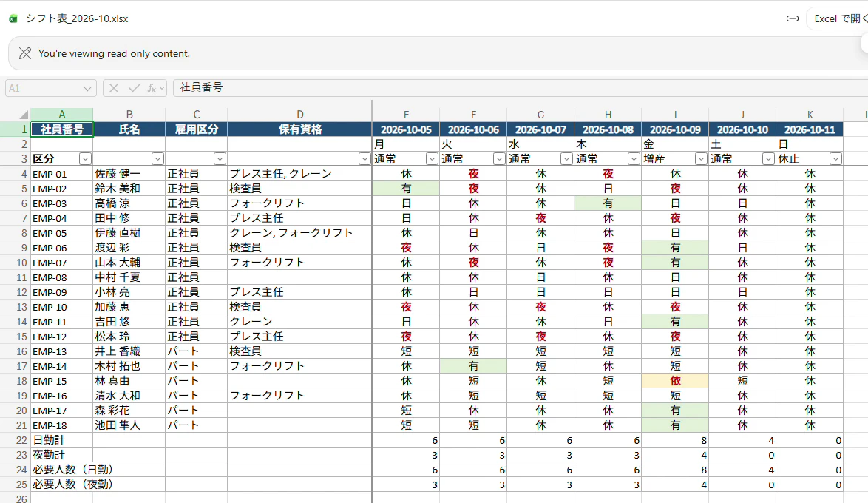Expand the A1 name box dropdown arrow
Viewport: 868px width, 503px height.
(x=87, y=89)
